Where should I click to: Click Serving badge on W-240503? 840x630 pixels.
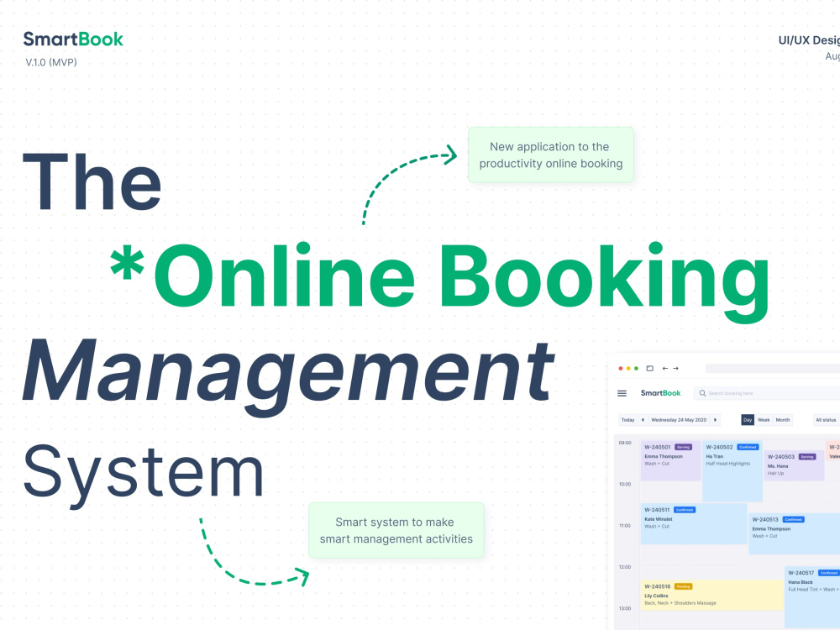(807, 457)
